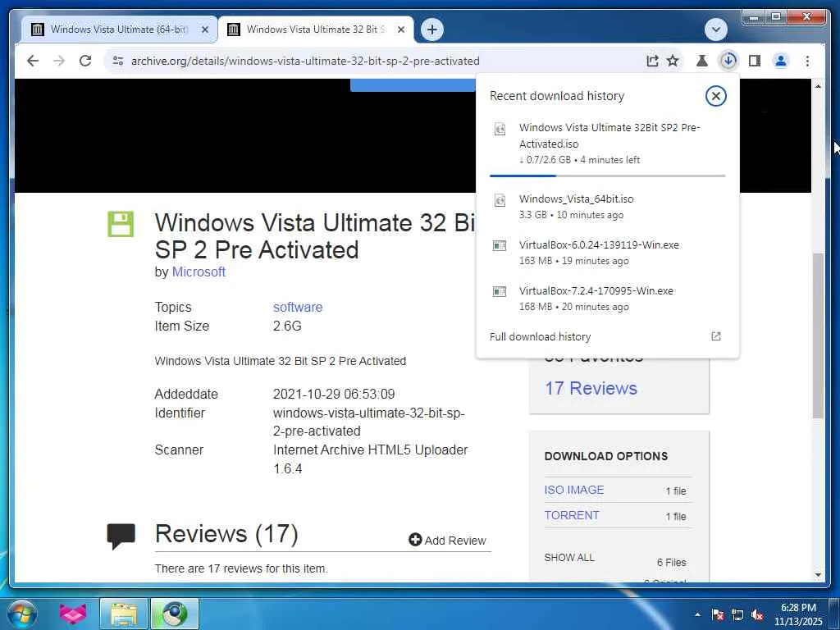
Task: Click the external-link icon beside Full download history
Action: (x=715, y=336)
